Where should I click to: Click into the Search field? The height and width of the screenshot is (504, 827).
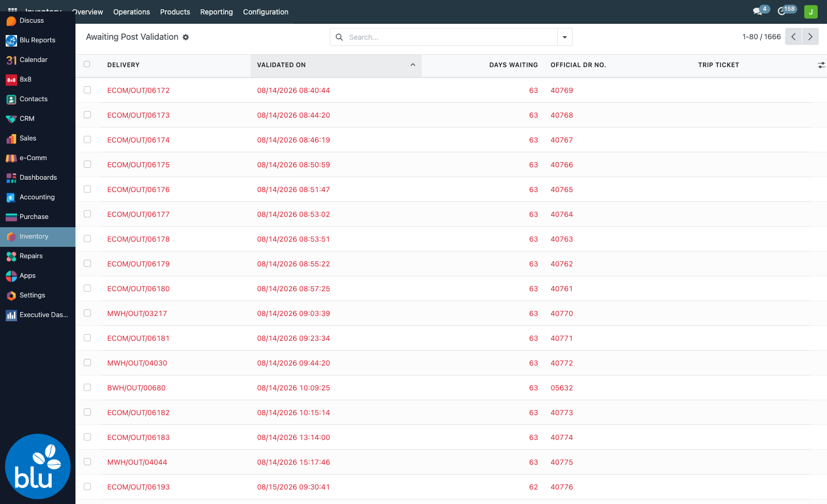coord(451,37)
